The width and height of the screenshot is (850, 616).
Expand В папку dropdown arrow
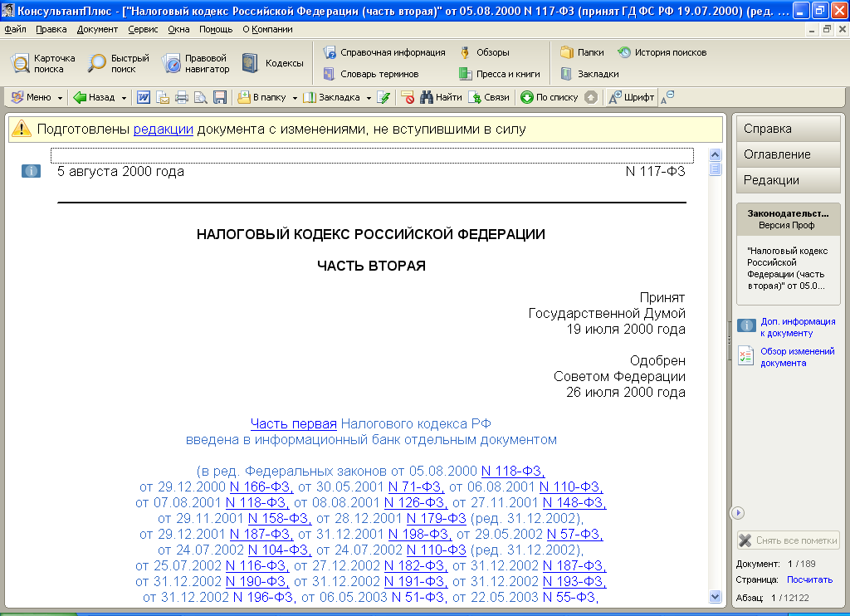coord(295,98)
